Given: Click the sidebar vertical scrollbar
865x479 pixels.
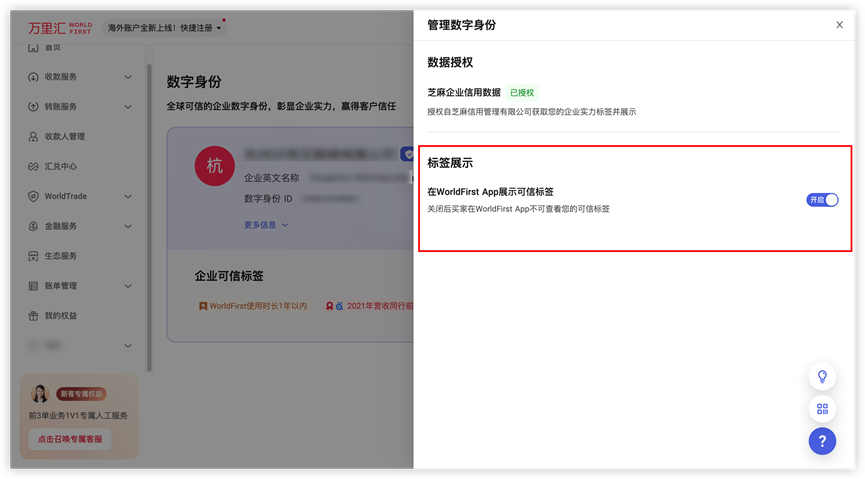Looking at the screenshot, I should (x=149, y=218).
